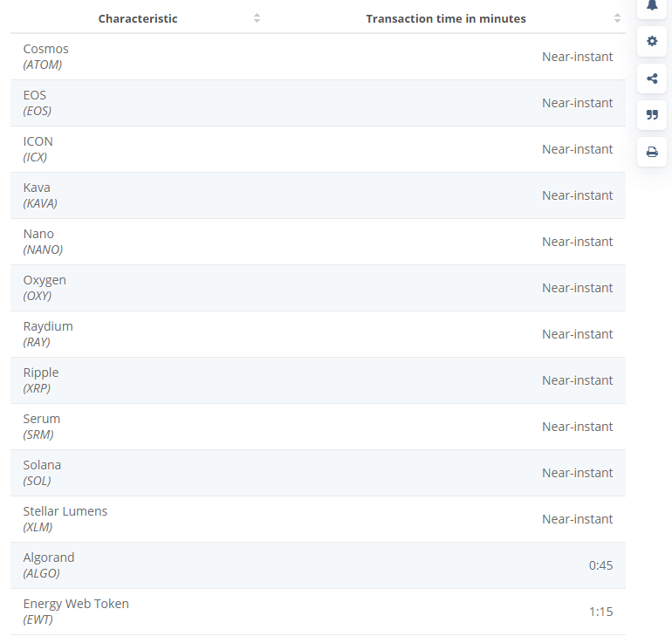Select the ICON (ICX) row label
This screenshot has height=643, width=672.
coord(38,149)
